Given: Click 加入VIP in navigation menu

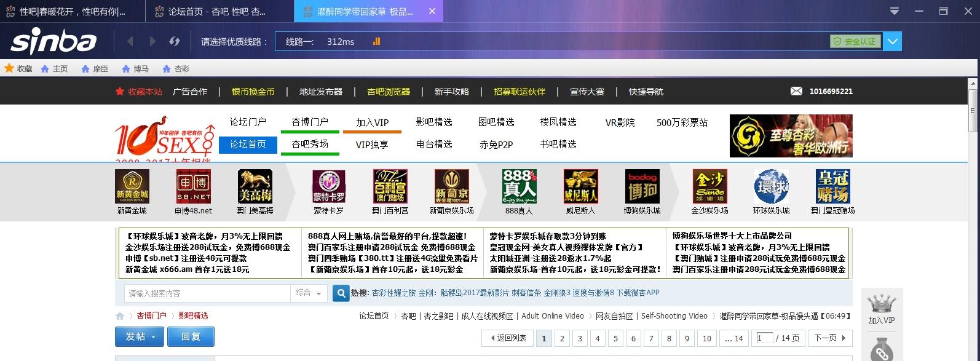Looking at the screenshot, I should pyautogui.click(x=373, y=122).
